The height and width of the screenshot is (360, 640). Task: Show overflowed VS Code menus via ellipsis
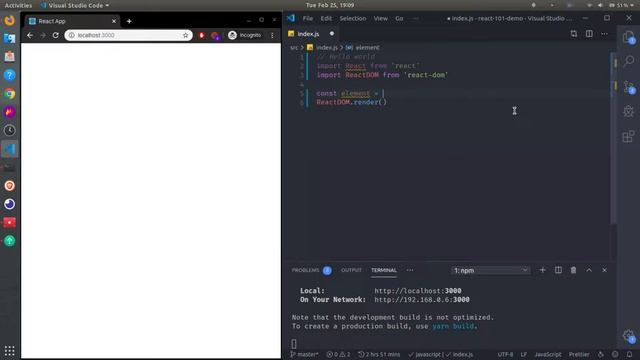[x=416, y=18]
